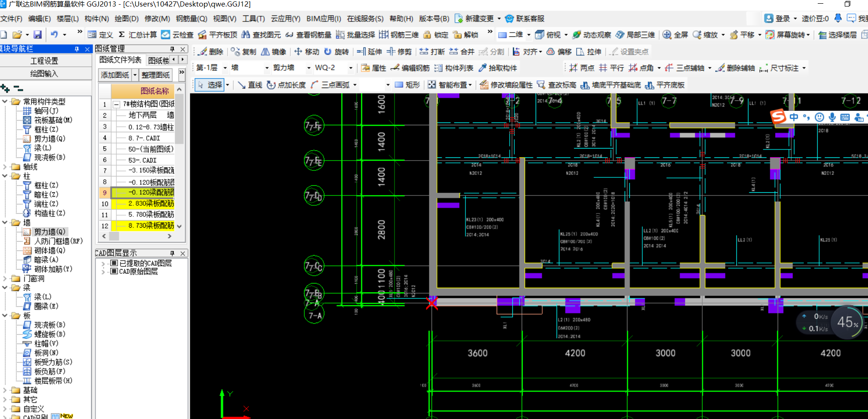Expand the 门窗洞 folder

pyautogui.click(x=5, y=278)
